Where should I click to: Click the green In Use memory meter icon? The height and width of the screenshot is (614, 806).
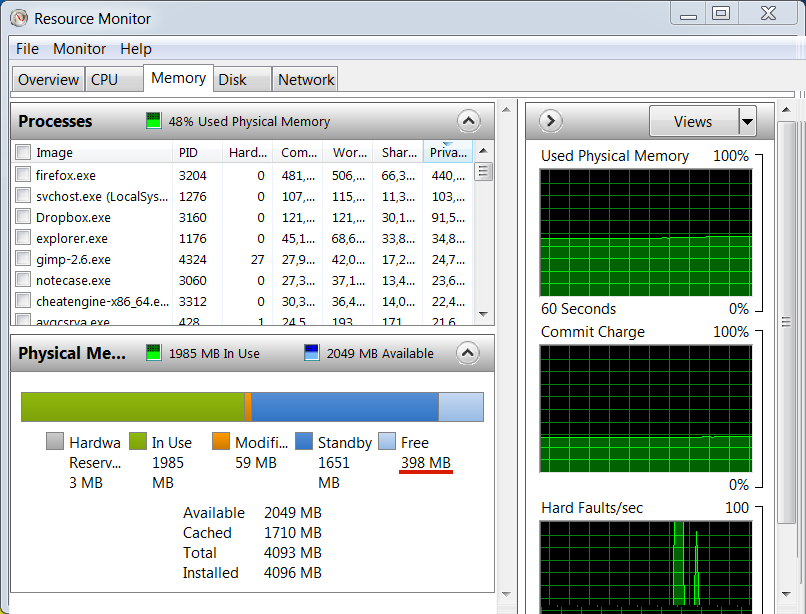click(x=153, y=353)
